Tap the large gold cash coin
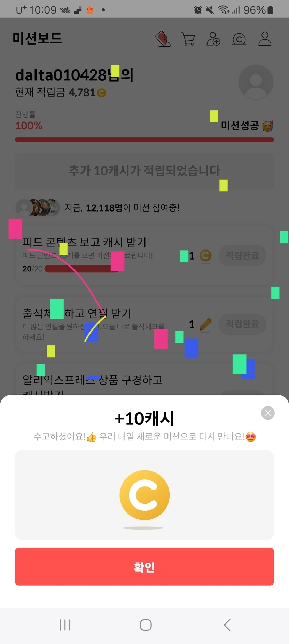This screenshot has width=289, height=644. point(144,495)
